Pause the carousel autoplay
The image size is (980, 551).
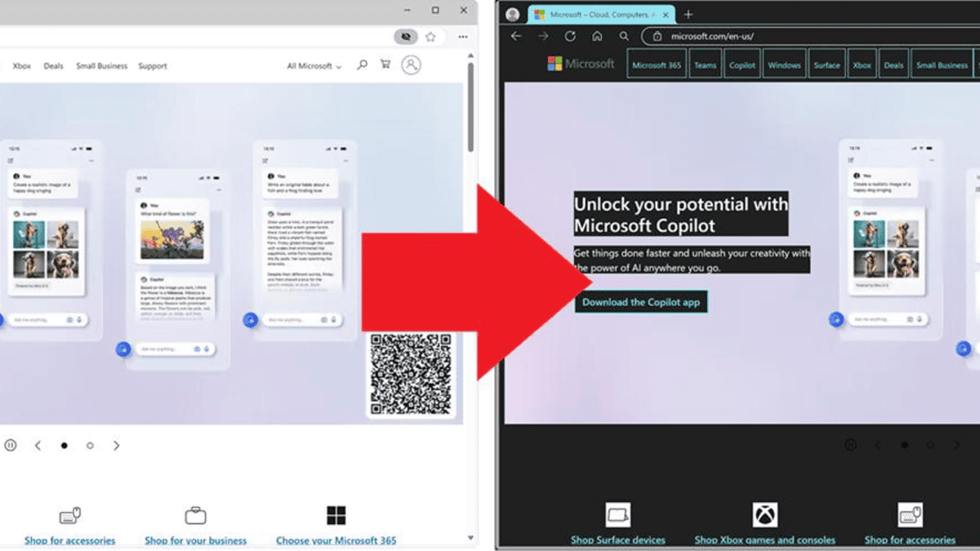11,445
